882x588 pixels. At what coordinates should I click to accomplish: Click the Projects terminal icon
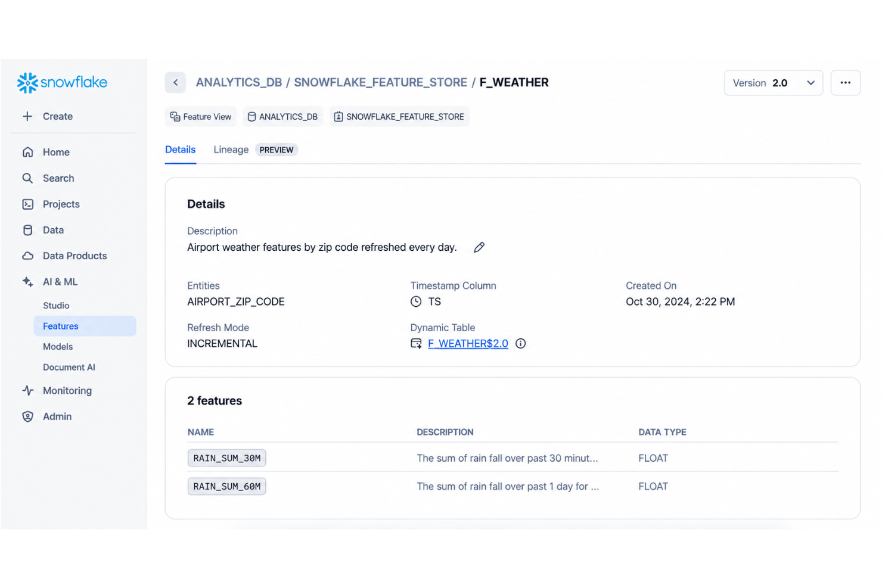point(27,204)
